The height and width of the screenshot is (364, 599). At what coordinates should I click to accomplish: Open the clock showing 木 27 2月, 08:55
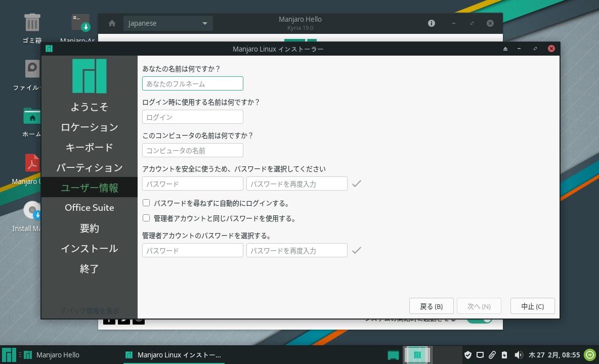tap(554, 355)
